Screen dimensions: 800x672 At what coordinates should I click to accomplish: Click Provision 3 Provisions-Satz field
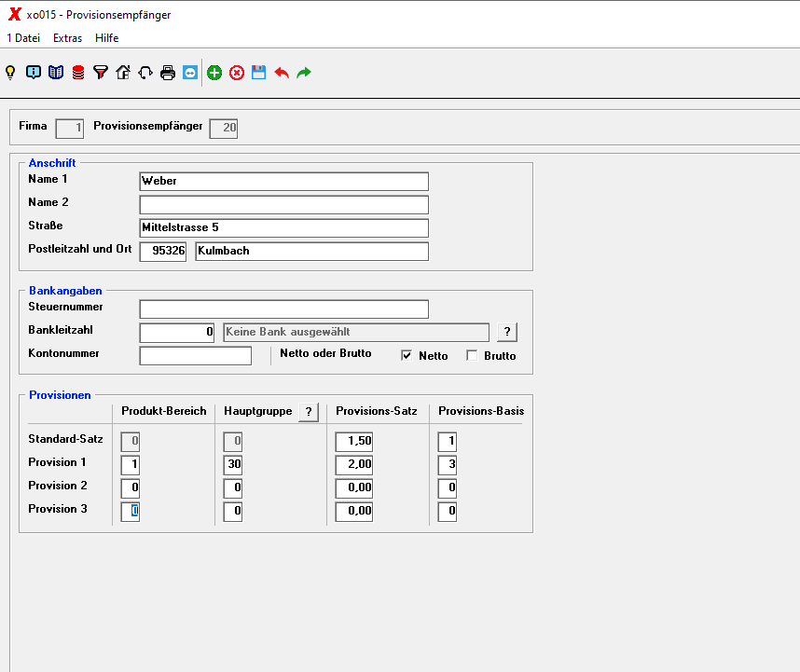(353, 512)
